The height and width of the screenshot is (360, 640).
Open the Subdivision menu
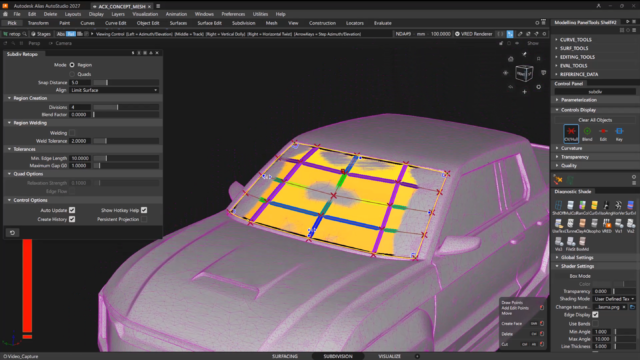pos(243,23)
